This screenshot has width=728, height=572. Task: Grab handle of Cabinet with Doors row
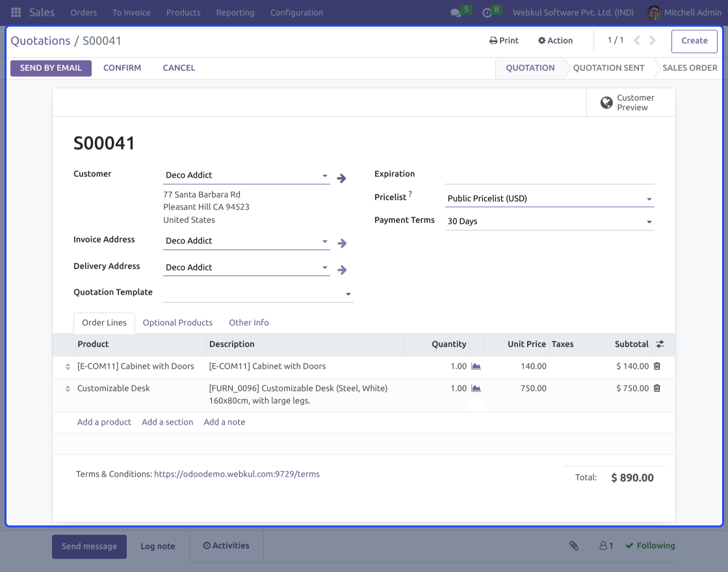click(x=68, y=367)
